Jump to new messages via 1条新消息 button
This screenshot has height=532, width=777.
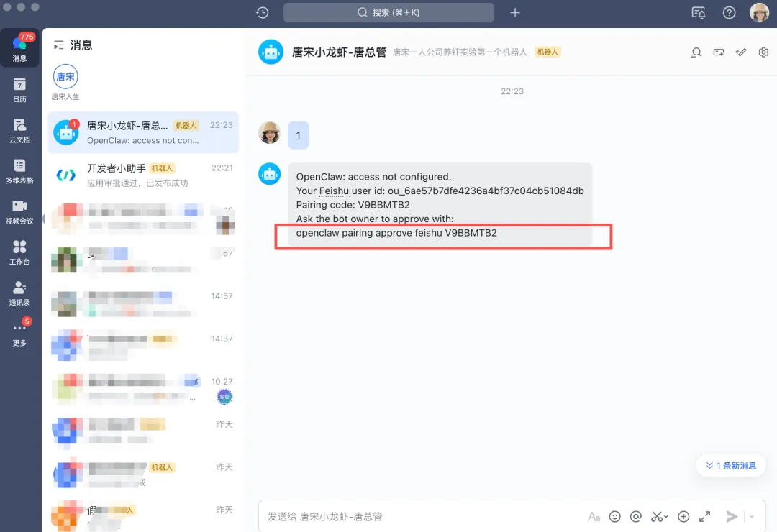coord(731,466)
